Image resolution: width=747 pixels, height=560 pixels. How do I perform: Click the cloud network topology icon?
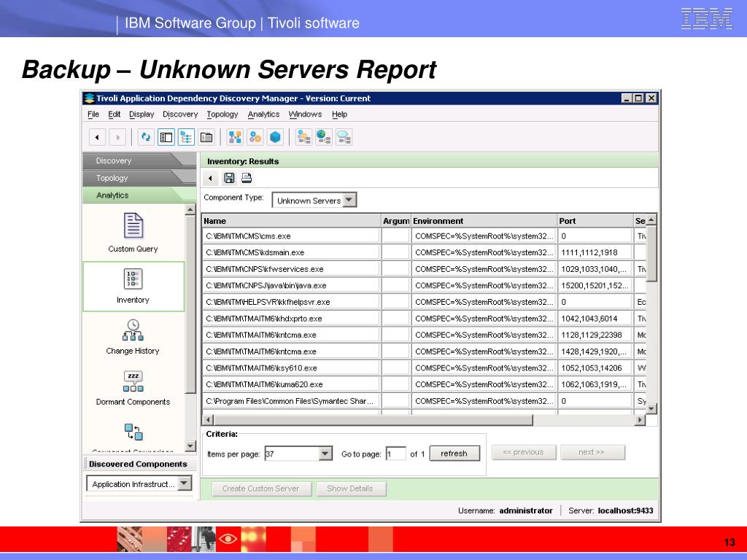coord(344,137)
